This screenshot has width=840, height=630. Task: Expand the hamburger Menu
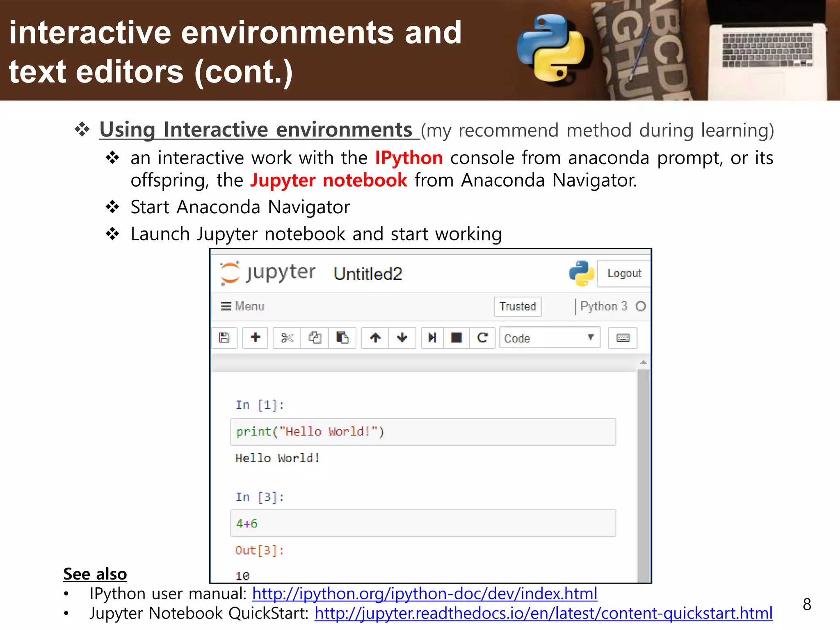pos(243,306)
